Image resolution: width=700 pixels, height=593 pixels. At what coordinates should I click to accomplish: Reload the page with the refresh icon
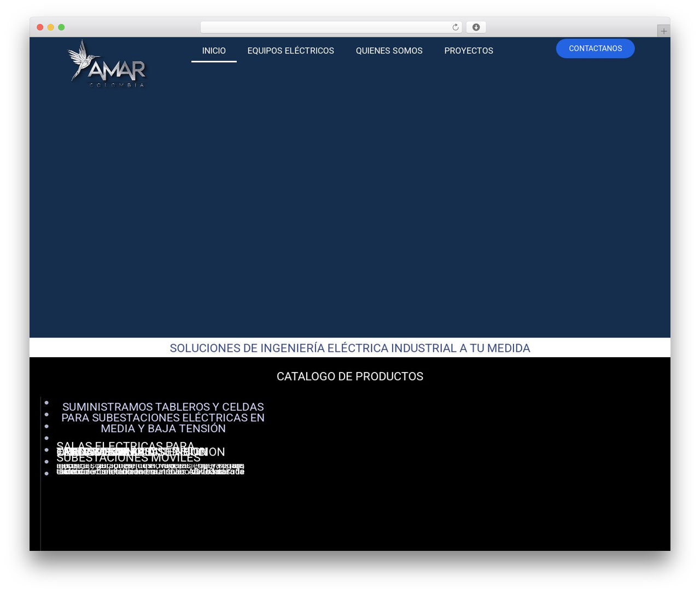click(456, 27)
